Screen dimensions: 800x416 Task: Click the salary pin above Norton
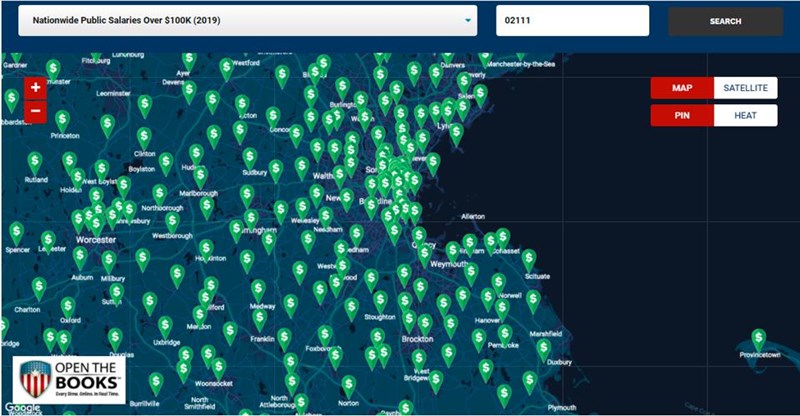[348, 386]
